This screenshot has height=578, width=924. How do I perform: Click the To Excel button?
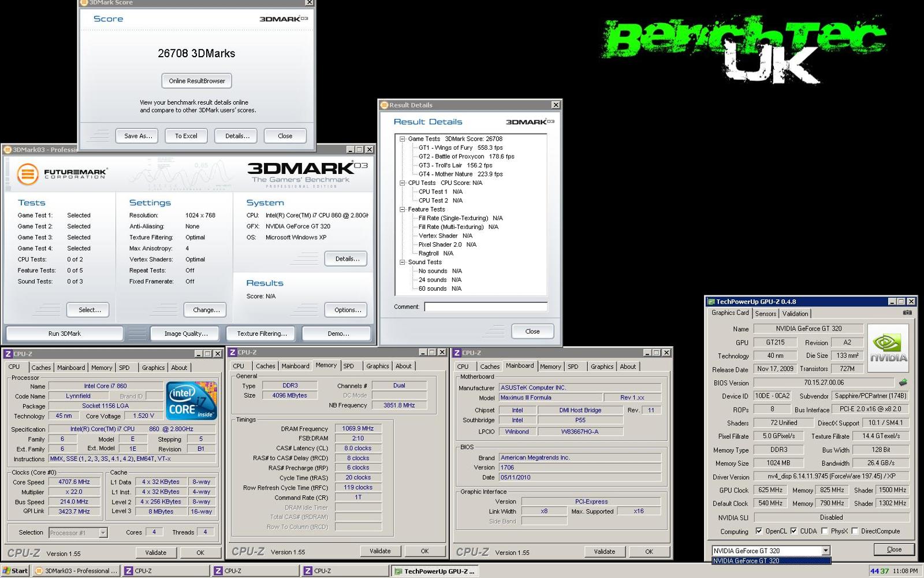tap(186, 136)
